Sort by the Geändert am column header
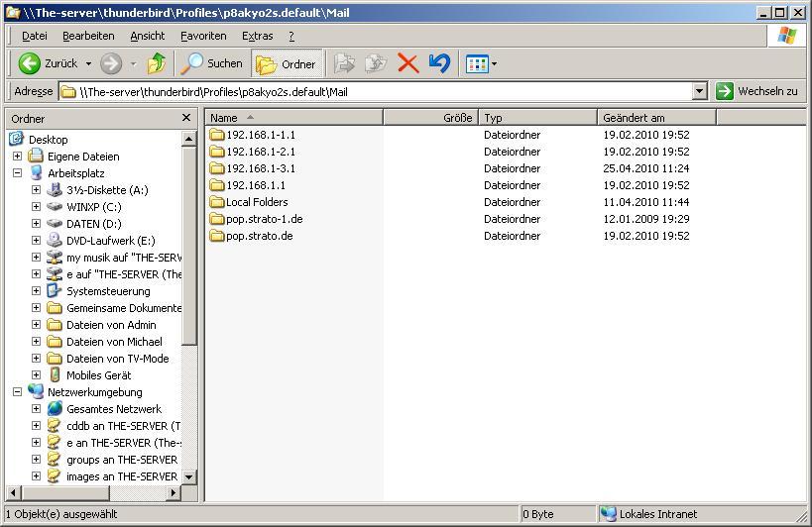The width and height of the screenshot is (812, 527). coord(656,118)
